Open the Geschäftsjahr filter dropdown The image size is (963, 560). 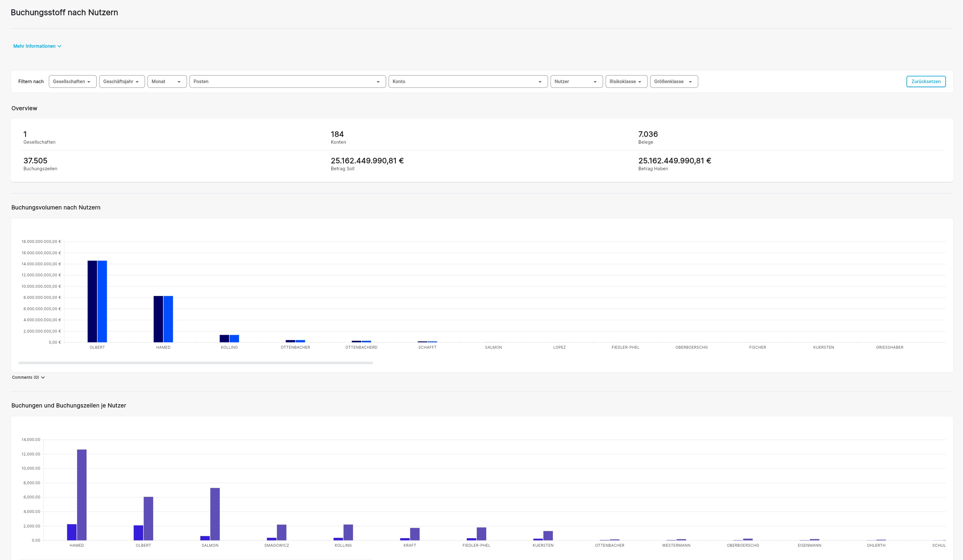pos(122,81)
